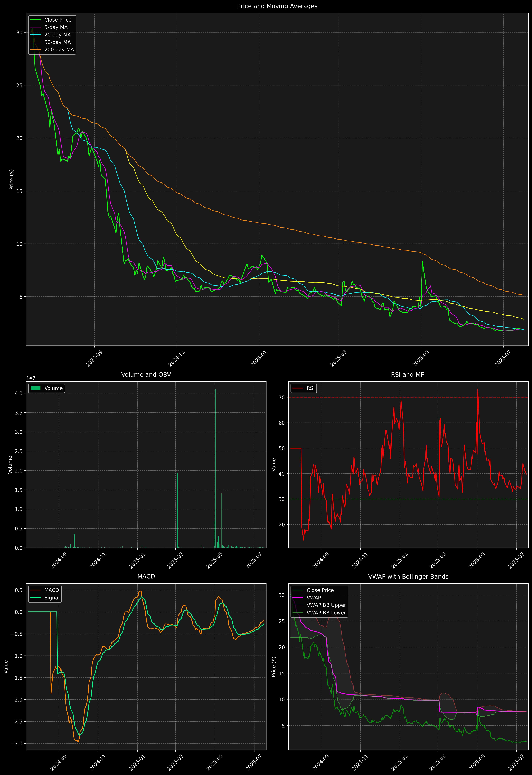Viewport: 532px width, 775px height.
Task: Click the '30' y-tick on the top chart
Action: (x=20, y=32)
